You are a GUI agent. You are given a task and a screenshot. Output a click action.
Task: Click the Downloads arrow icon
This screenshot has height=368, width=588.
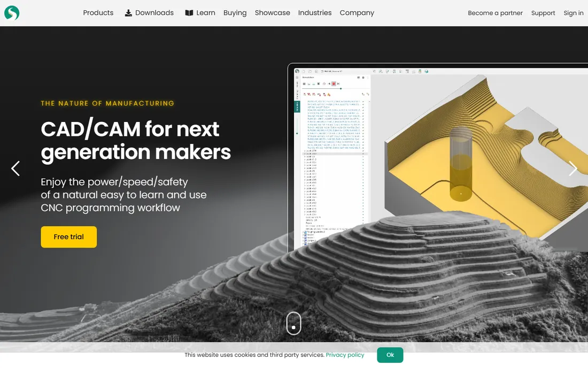coord(128,13)
